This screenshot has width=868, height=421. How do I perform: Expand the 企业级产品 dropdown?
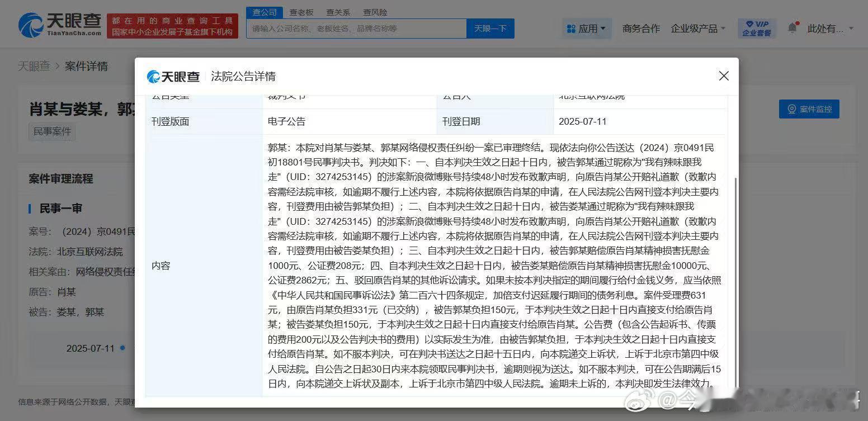[698, 29]
